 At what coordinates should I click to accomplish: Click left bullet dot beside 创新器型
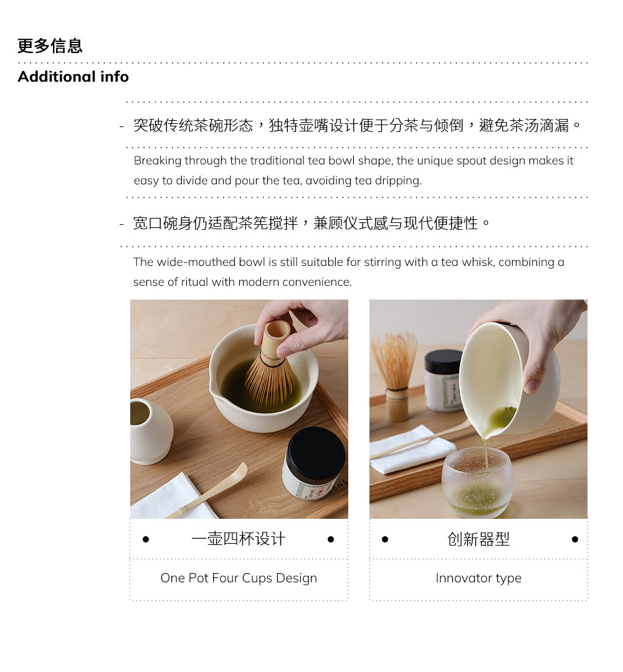(385, 539)
